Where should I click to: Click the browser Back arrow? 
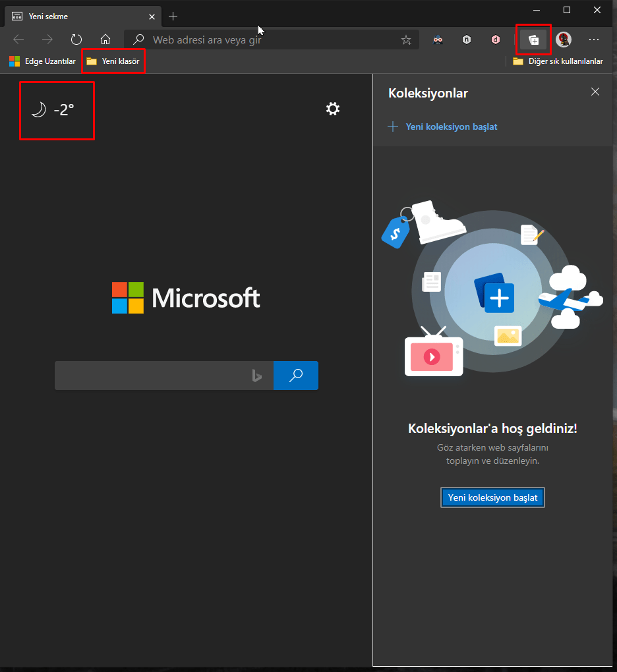[18, 40]
